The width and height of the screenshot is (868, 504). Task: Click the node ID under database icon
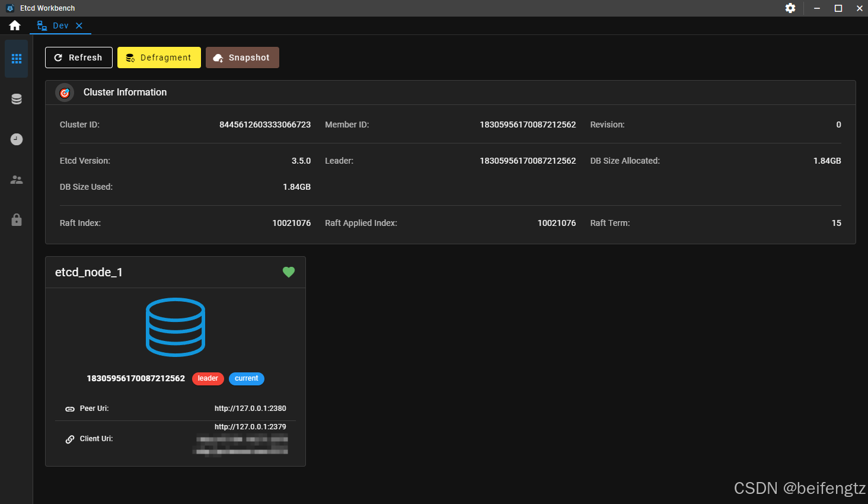tap(136, 378)
